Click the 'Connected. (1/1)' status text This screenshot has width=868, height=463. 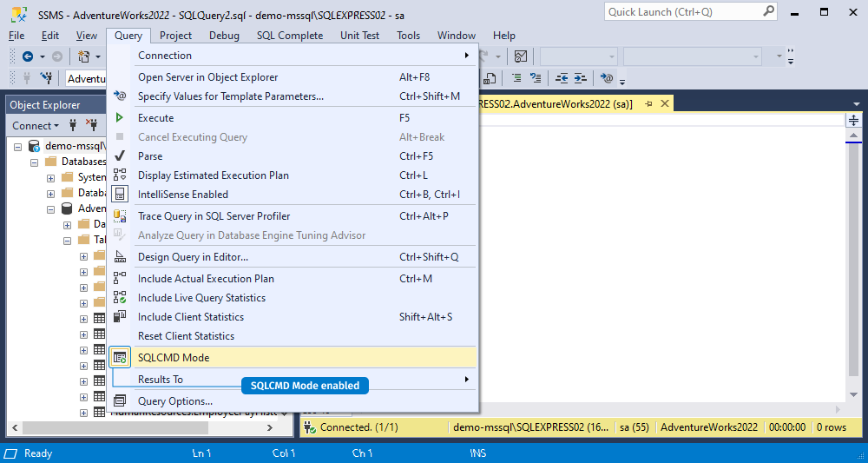click(x=358, y=427)
